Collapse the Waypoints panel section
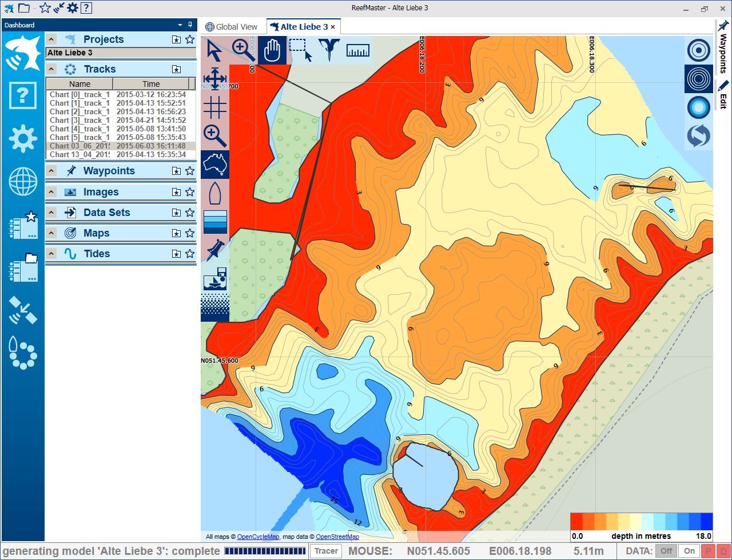This screenshot has height=560, width=732. click(x=51, y=171)
